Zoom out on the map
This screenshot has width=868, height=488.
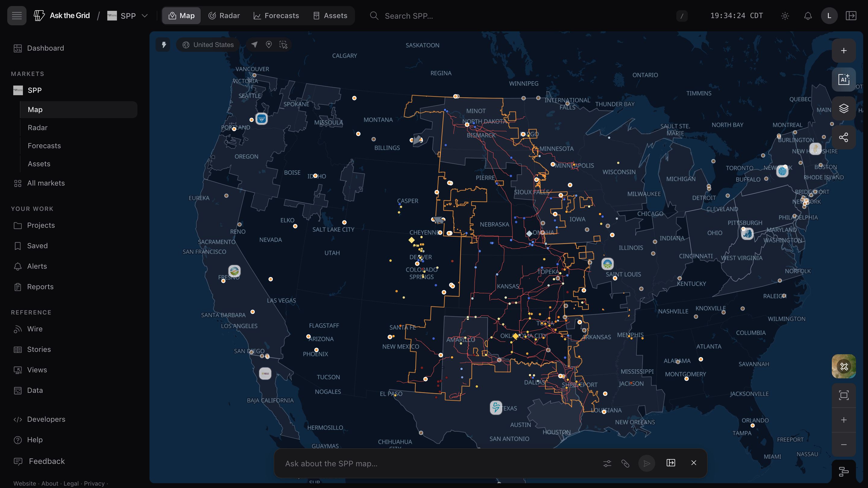(x=844, y=445)
